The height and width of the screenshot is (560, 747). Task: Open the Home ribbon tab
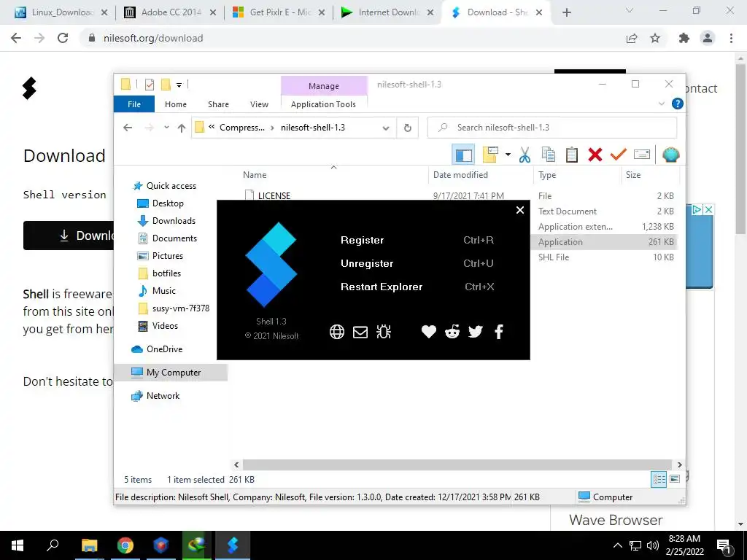coord(175,104)
